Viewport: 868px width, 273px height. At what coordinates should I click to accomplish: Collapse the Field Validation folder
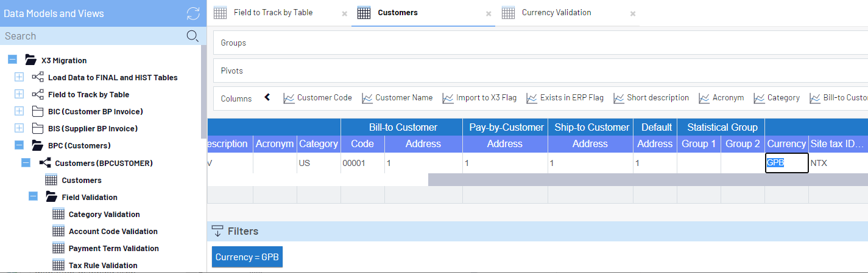click(33, 197)
